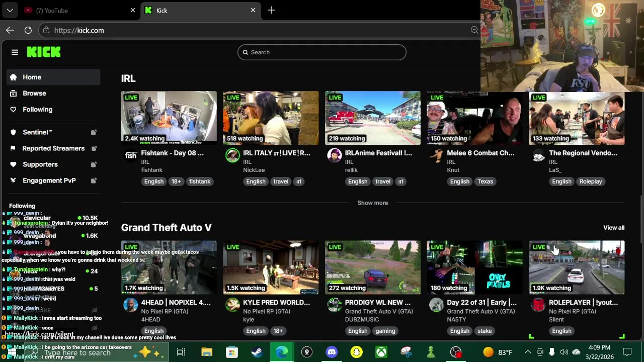This screenshot has height=362, width=644.
Task: Open the IRLAnime Festival stream thumbnail
Action: 373,118
